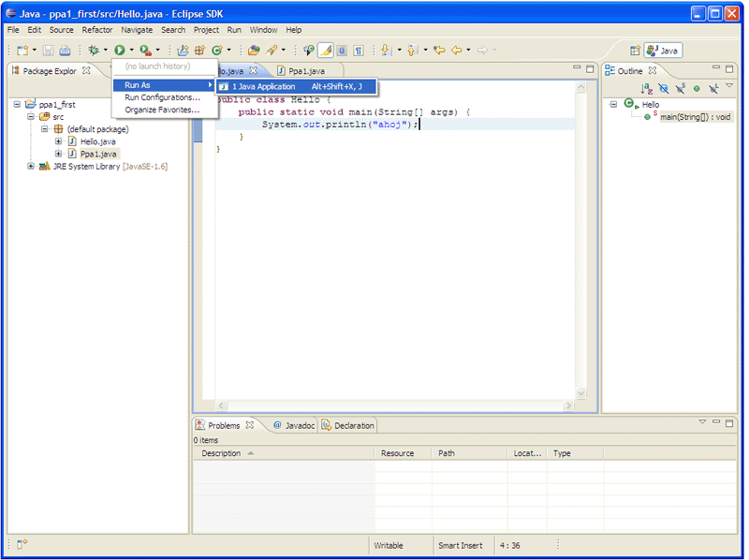The image size is (749, 560).
Task: Minimize the Problems view panel
Action: tap(716, 422)
